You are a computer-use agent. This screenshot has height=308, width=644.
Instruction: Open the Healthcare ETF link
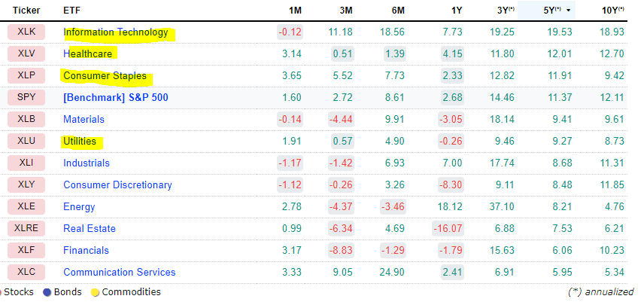[x=90, y=54]
